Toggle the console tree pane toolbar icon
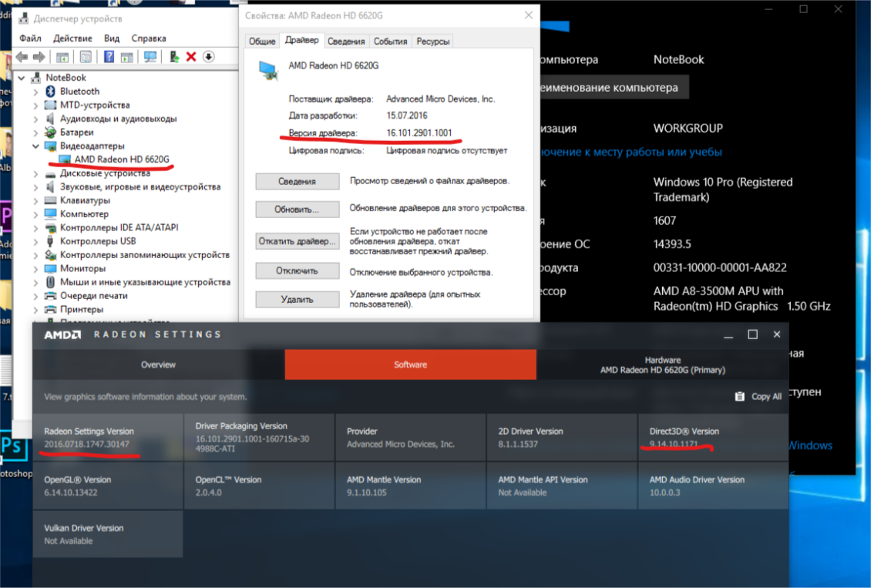Viewport: 871px width, 588px height. coord(62,56)
